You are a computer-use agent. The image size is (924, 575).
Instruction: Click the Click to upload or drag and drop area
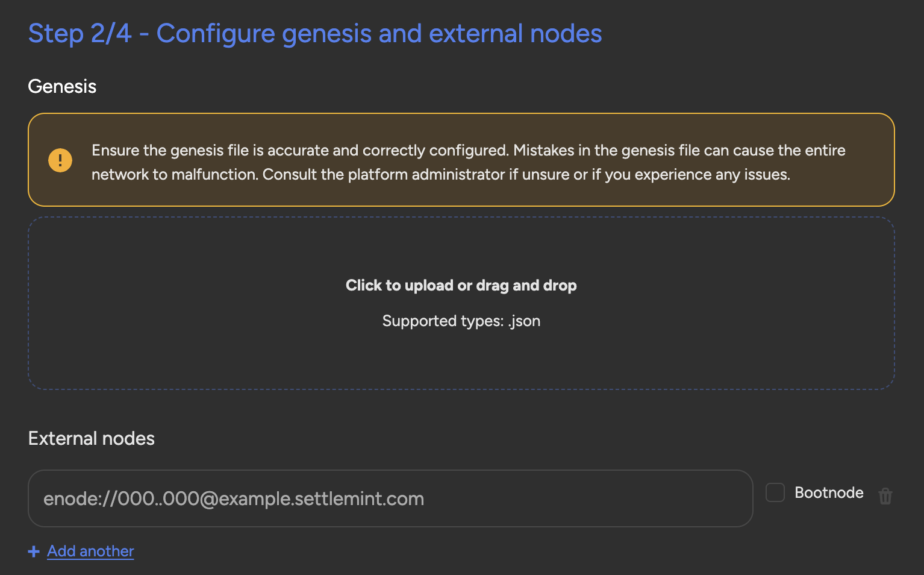(x=461, y=285)
